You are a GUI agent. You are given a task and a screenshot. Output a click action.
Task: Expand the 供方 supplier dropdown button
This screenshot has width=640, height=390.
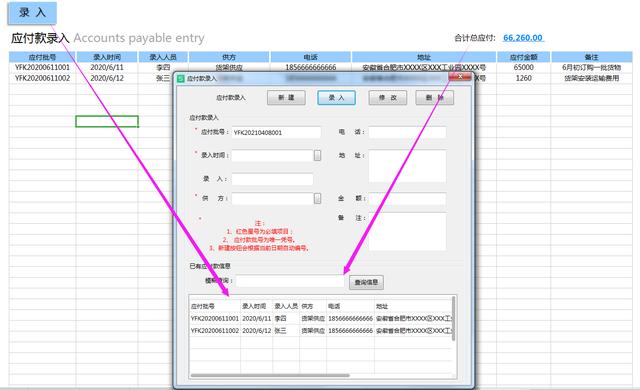(317, 199)
